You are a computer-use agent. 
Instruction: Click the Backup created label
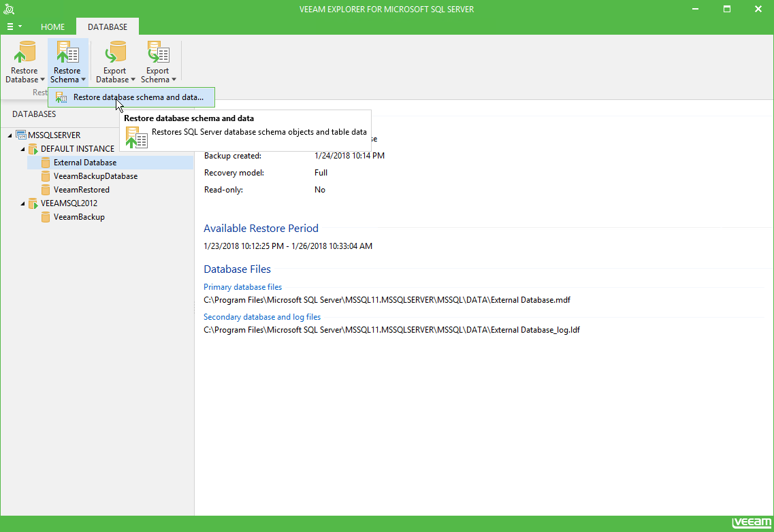coord(233,156)
